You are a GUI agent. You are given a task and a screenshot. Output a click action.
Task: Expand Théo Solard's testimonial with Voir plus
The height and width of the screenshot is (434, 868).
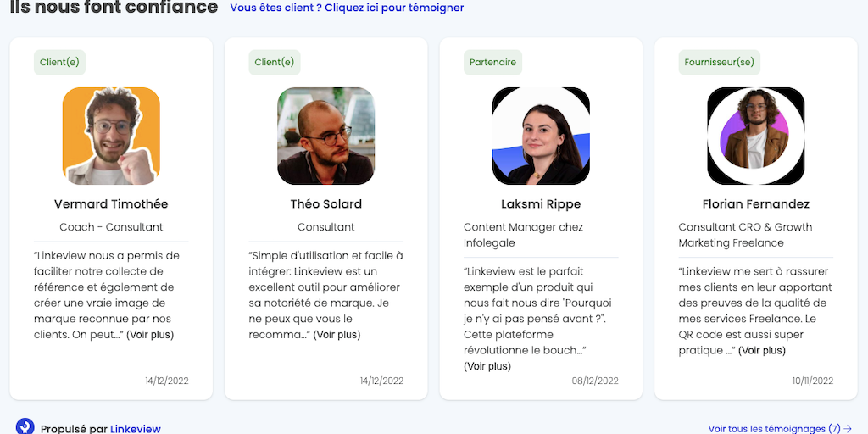pos(337,335)
